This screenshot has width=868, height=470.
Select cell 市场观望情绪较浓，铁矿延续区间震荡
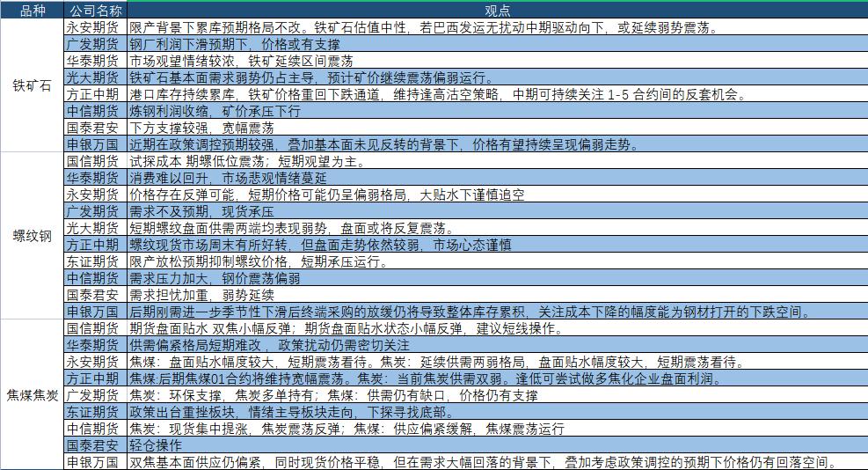(x=497, y=61)
